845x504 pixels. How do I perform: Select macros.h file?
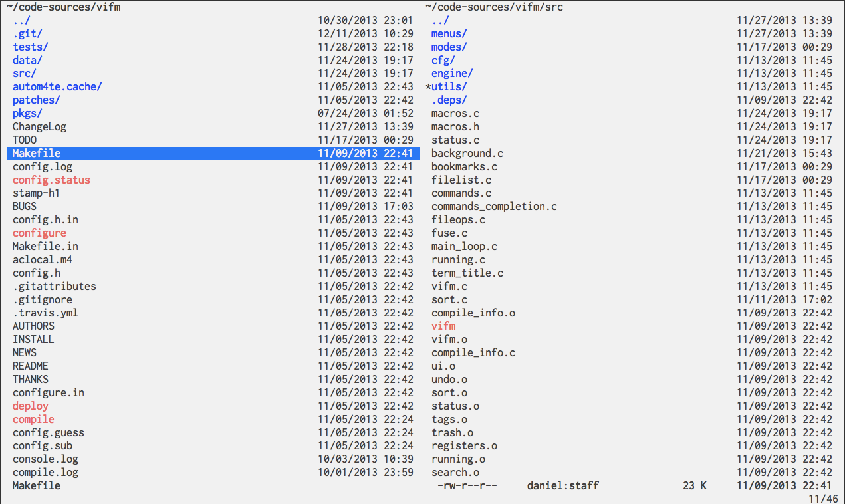pos(455,126)
